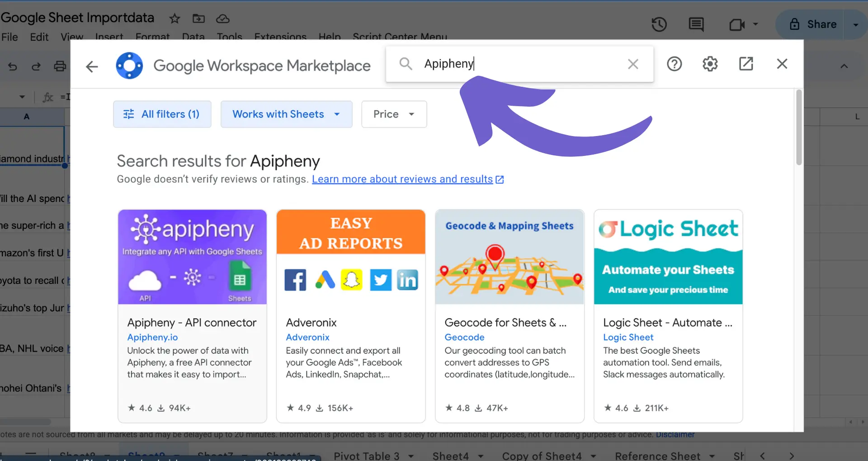Expand meeting camera options arrow

pos(755,24)
